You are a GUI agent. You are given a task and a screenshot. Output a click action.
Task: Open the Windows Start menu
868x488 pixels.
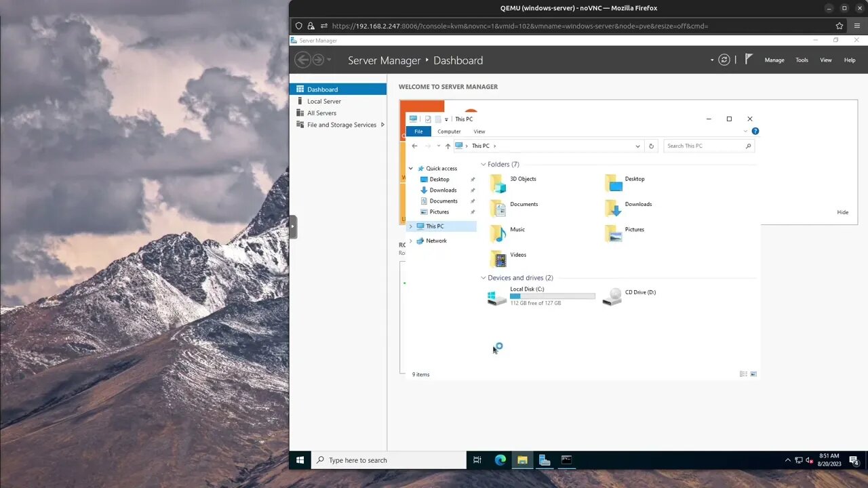tap(300, 460)
